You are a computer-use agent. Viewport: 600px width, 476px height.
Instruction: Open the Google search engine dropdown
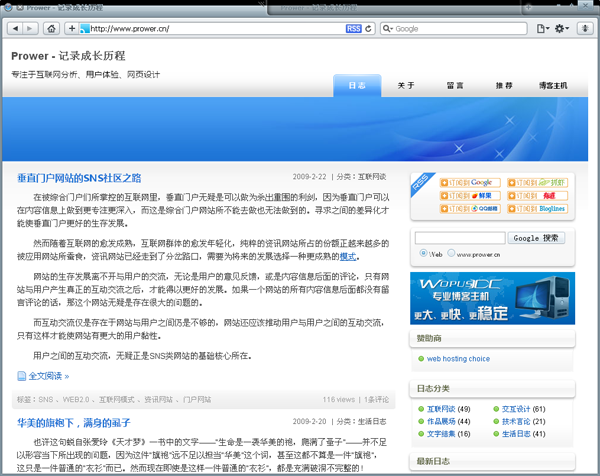click(388, 29)
